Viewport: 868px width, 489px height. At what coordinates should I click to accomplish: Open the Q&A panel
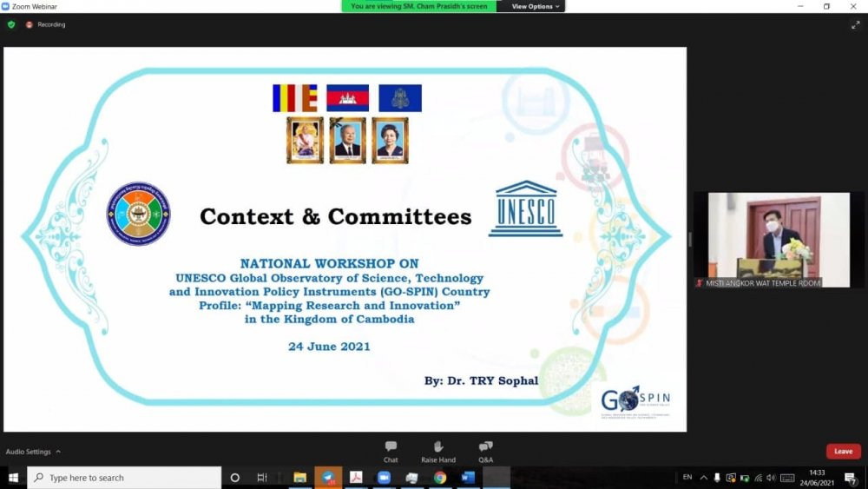click(485, 452)
